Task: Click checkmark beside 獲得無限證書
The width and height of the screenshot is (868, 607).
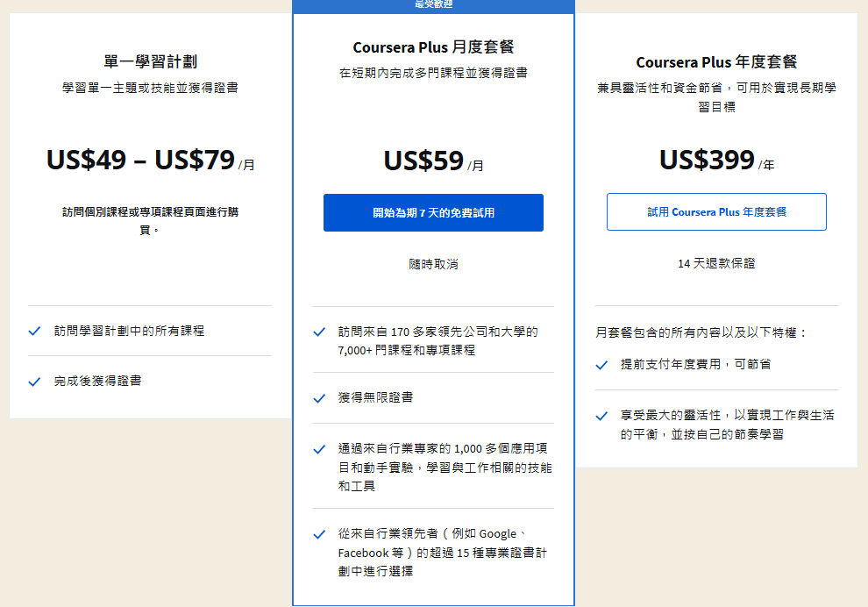Action: 319,398
